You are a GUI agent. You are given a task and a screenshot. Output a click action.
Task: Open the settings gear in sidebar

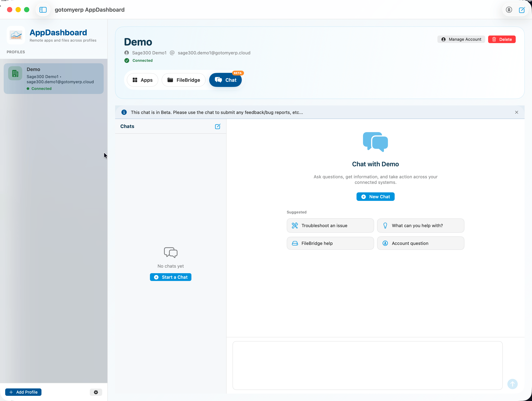point(96,392)
